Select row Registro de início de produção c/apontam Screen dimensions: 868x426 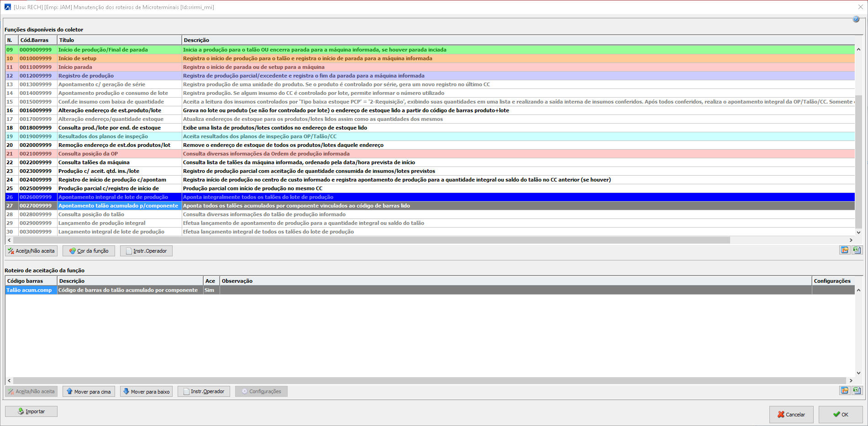click(430, 180)
